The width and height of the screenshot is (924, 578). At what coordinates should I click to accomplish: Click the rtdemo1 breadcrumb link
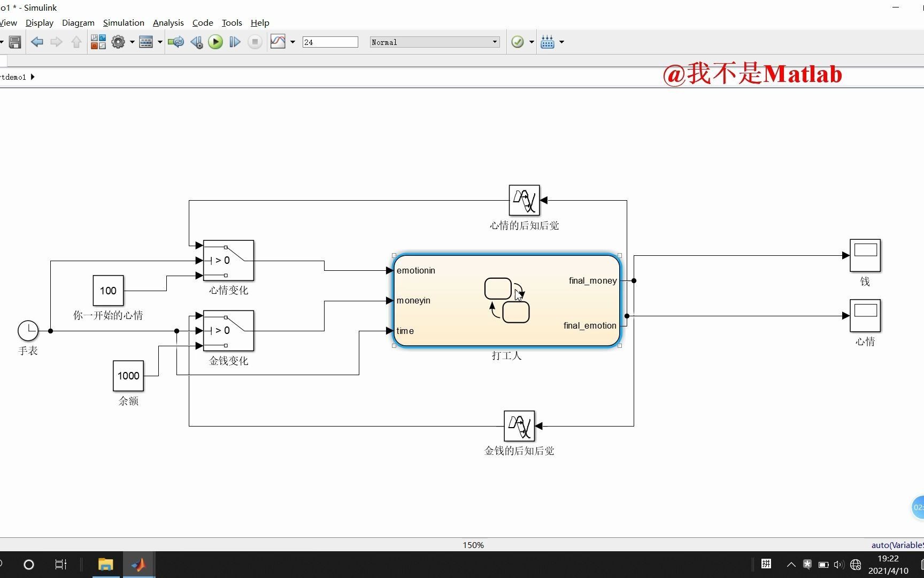[13, 77]
